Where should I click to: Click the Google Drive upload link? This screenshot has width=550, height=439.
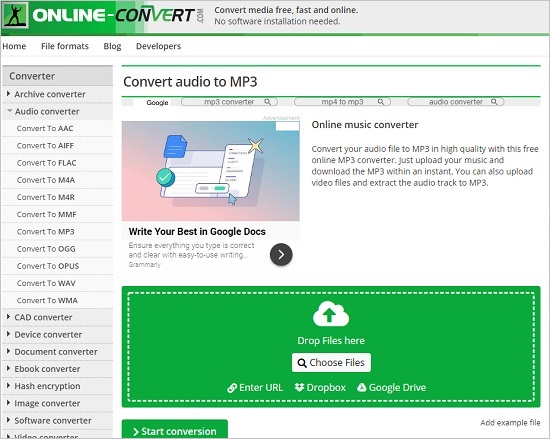coord(391,387)
